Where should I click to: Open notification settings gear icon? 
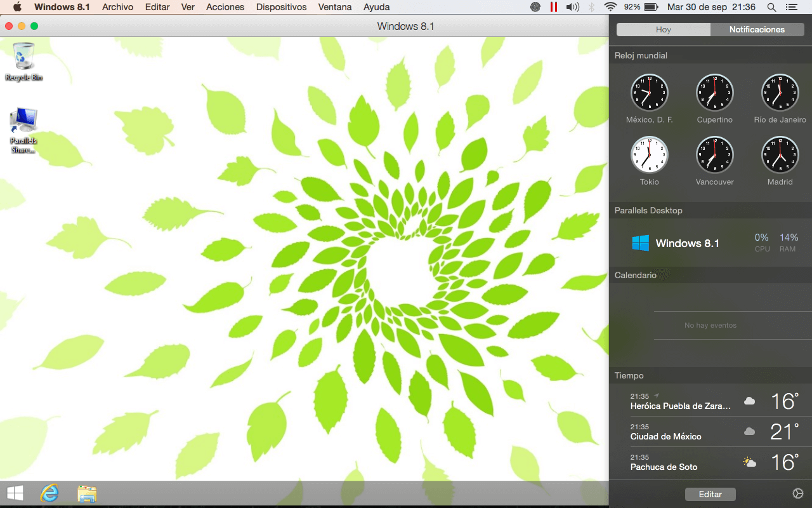tap(798, 493)
